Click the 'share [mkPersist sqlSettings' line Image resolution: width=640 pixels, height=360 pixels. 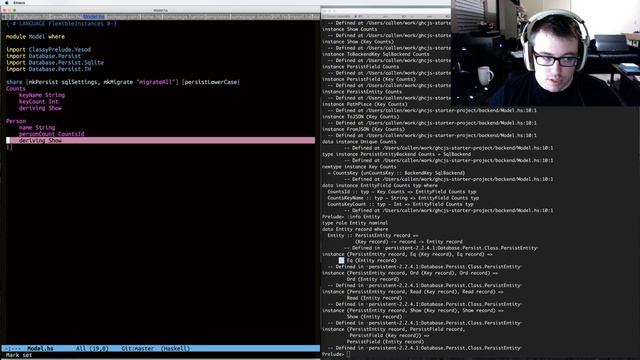pyautogui.click(x=123, y=82)
